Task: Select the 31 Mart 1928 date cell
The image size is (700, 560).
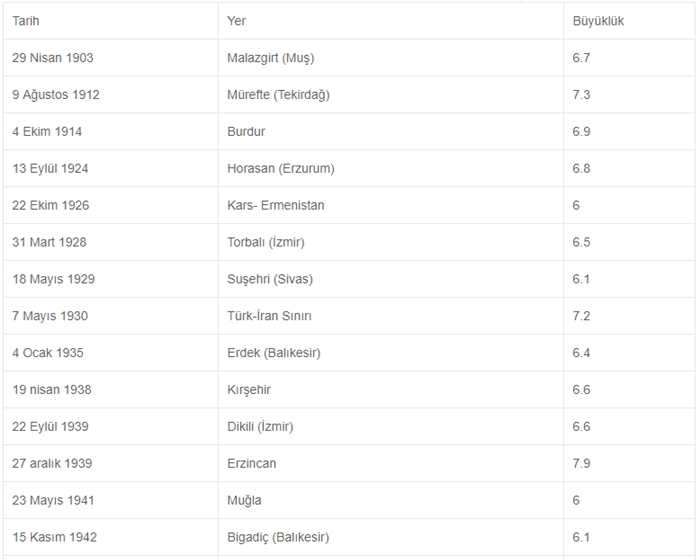Action: pyautogui.click(x=49, y=242)
